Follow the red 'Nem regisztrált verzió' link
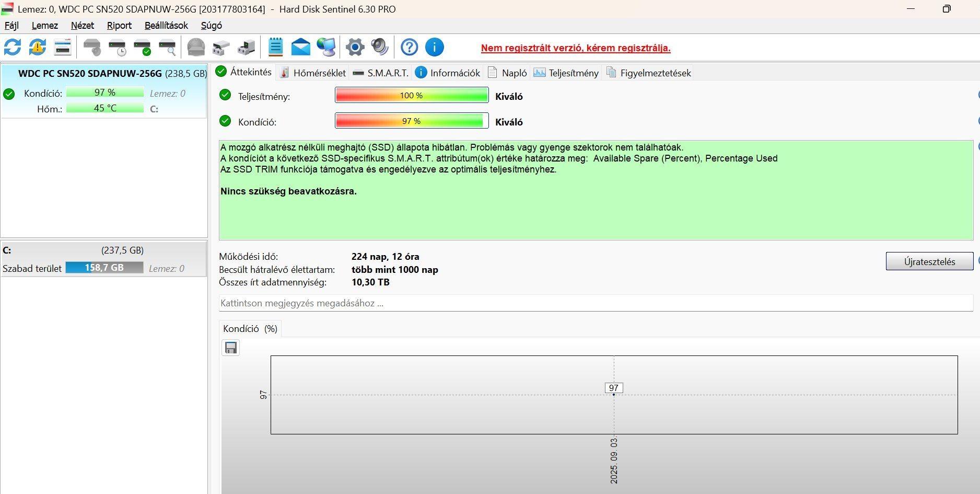 click(576, 48)
